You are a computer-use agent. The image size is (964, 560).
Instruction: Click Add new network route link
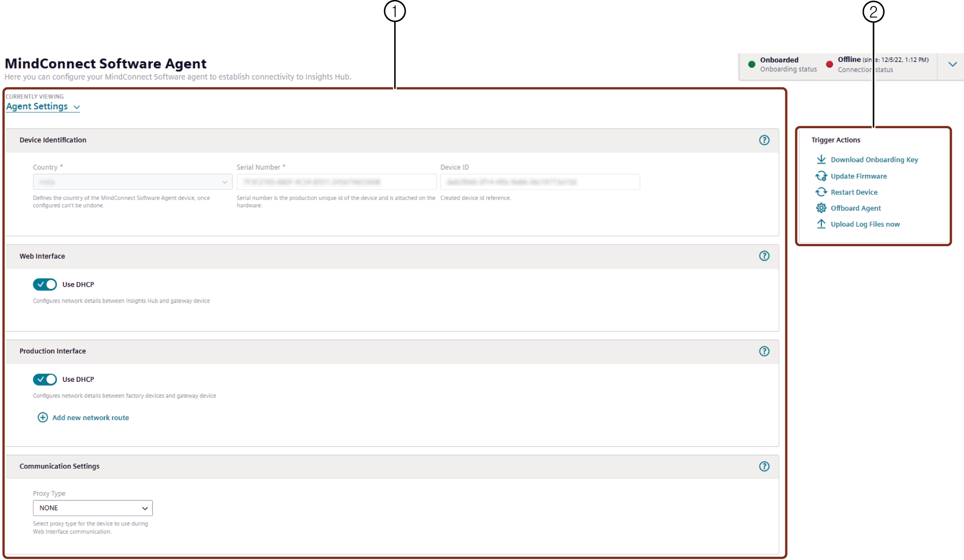(x=90, y=418)
